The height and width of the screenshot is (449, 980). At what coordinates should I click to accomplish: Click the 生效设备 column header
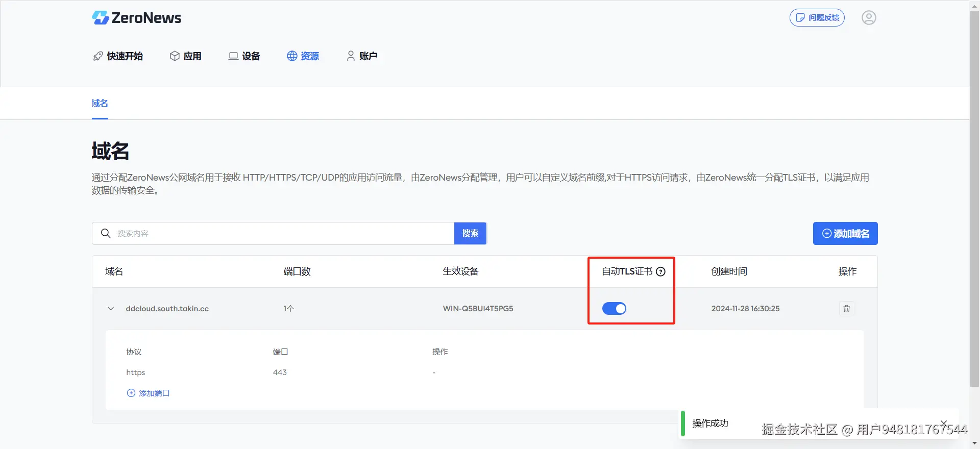click(x=460, y=271)
